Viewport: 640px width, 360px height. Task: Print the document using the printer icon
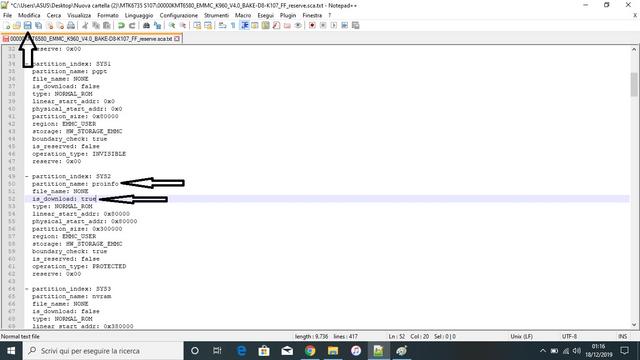pyautogui.click(x=71, y=25)
